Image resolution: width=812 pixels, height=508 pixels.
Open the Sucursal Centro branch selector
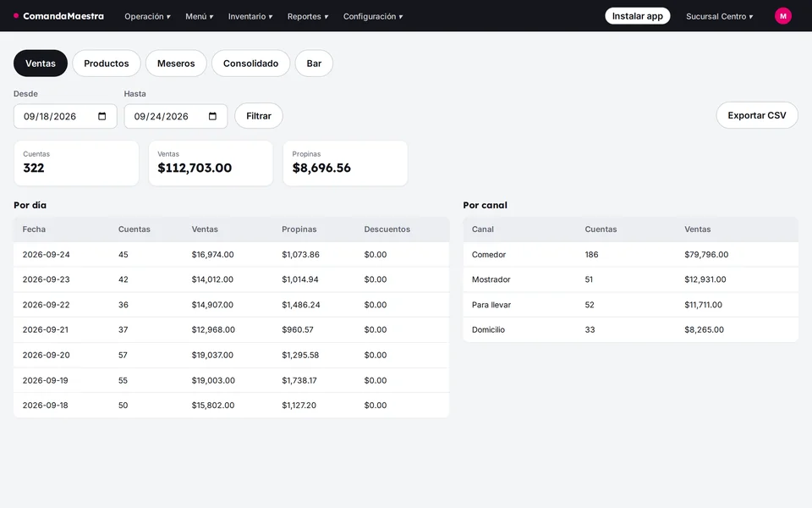coord(719,17)
